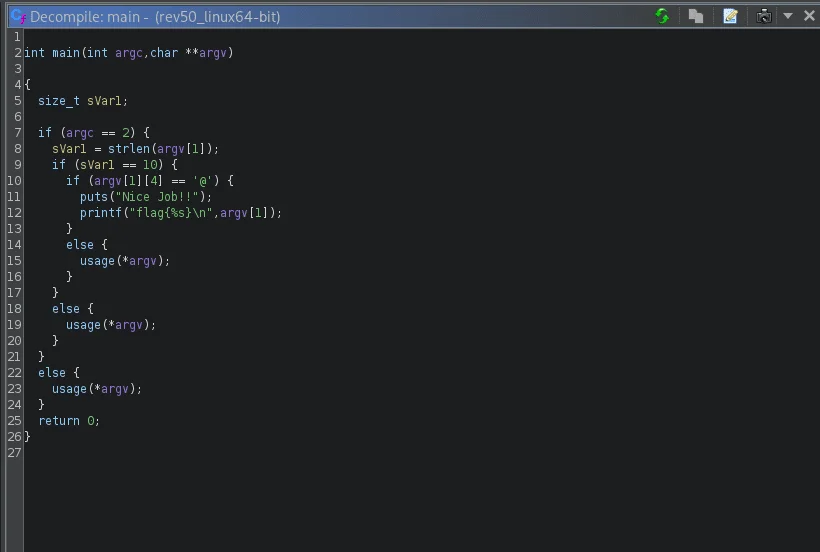The image size is (820, 552).
Task: Click the usage call on line 15
Action: (97, 261)
